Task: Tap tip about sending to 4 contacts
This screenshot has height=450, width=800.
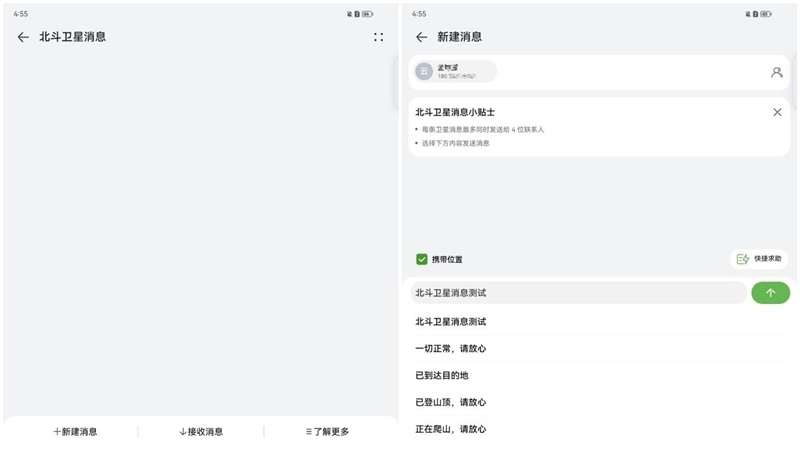Action: point(483,130)
